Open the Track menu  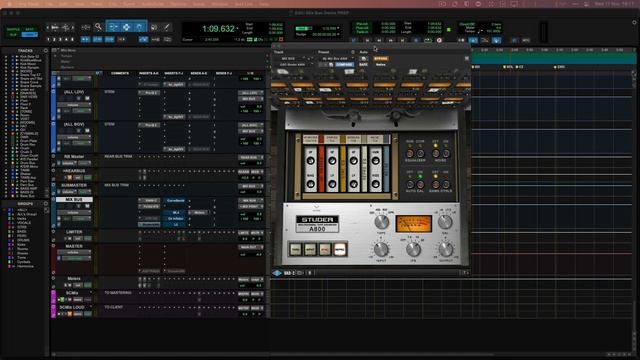(97, 4)
